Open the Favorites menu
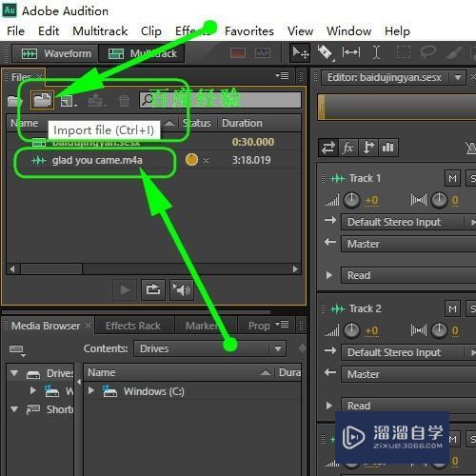 [x=249, y=31]
